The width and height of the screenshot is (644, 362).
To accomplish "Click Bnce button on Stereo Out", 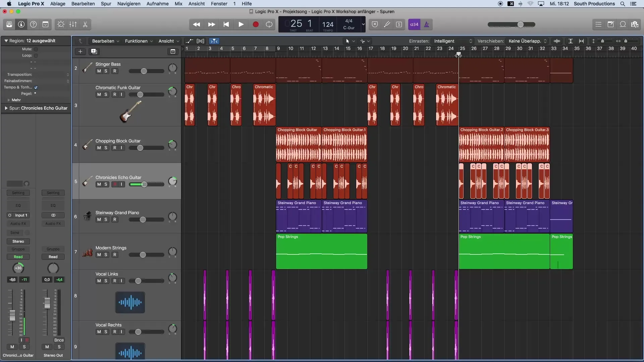I will pyautogui.click(x=59, y=340).
